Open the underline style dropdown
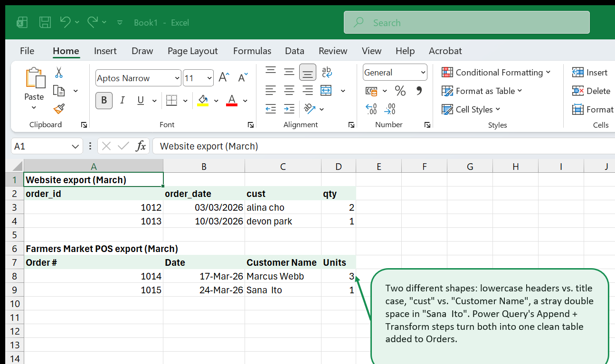615x364 pixels. click(x=154, y=101)
